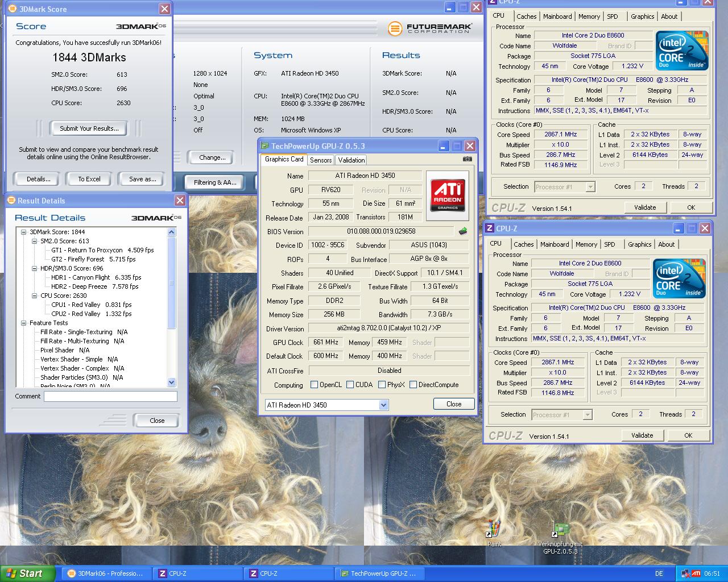Screen dimensions: 728x582
Task: Click OK in the lower CPU-Z window
Action: [x=688, y=435]
